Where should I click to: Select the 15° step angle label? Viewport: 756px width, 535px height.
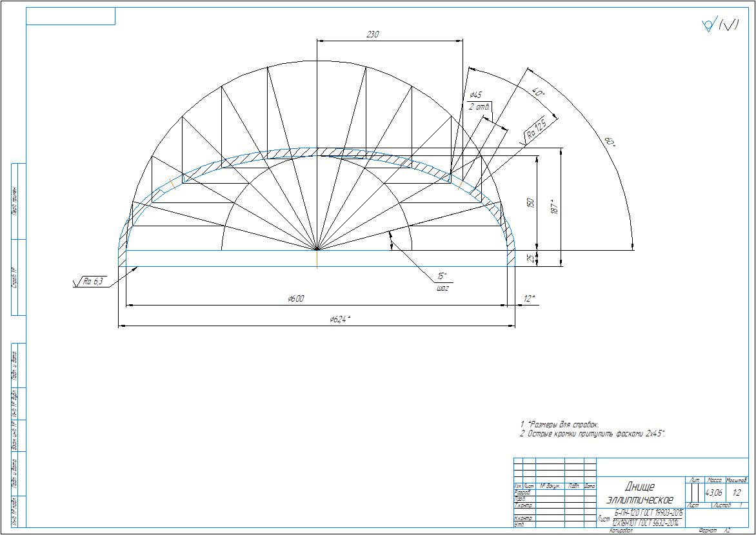click(x=442, y=277)
